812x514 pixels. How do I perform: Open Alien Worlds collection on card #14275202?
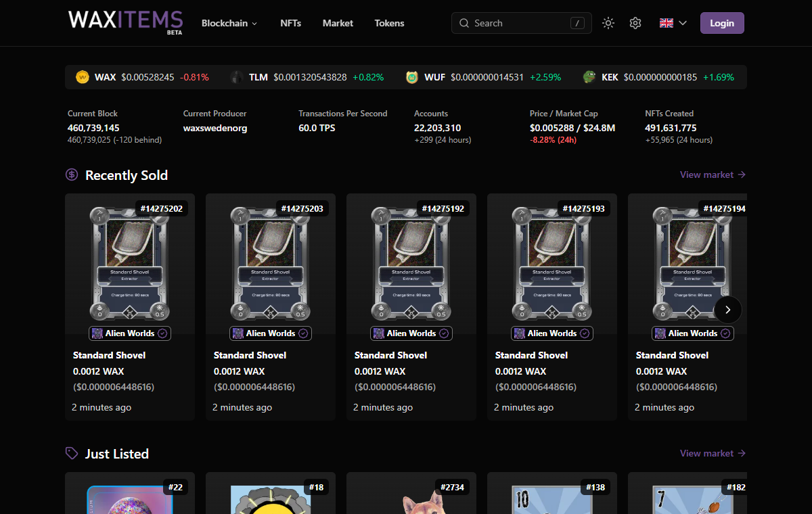(x=130, y=333)
